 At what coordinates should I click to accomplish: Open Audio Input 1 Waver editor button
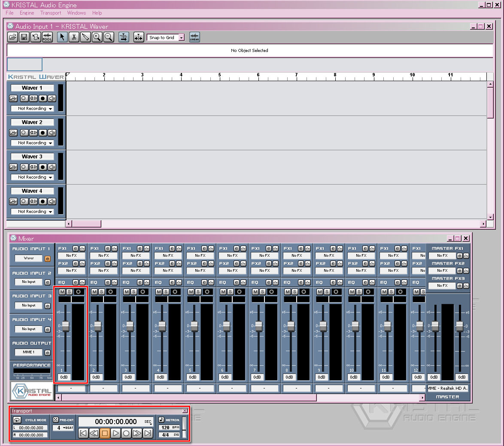pyautogui.click(x=48, y=259)
